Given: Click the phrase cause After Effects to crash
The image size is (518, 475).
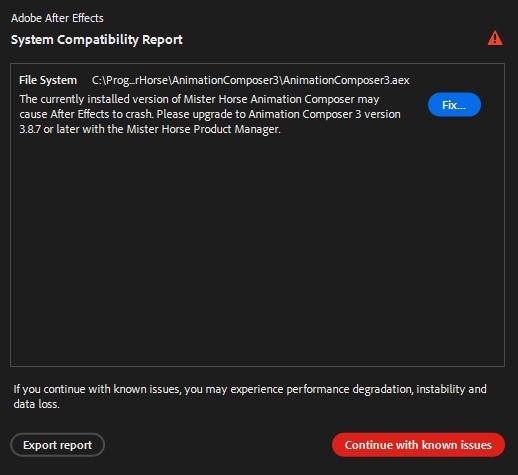Looking at the screenshot, I should pyautogui.click(x=86, y=114).
